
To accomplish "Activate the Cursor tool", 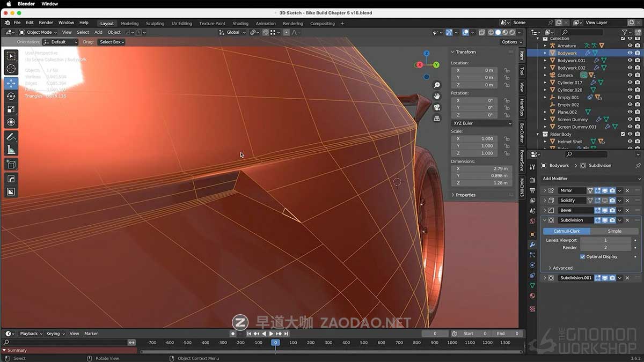I will click(11, 68).
